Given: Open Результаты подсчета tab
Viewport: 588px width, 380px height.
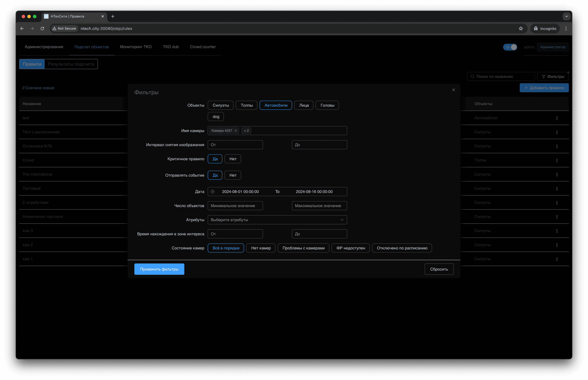Looking at the screenshot, I should click(x=71, y=64).
